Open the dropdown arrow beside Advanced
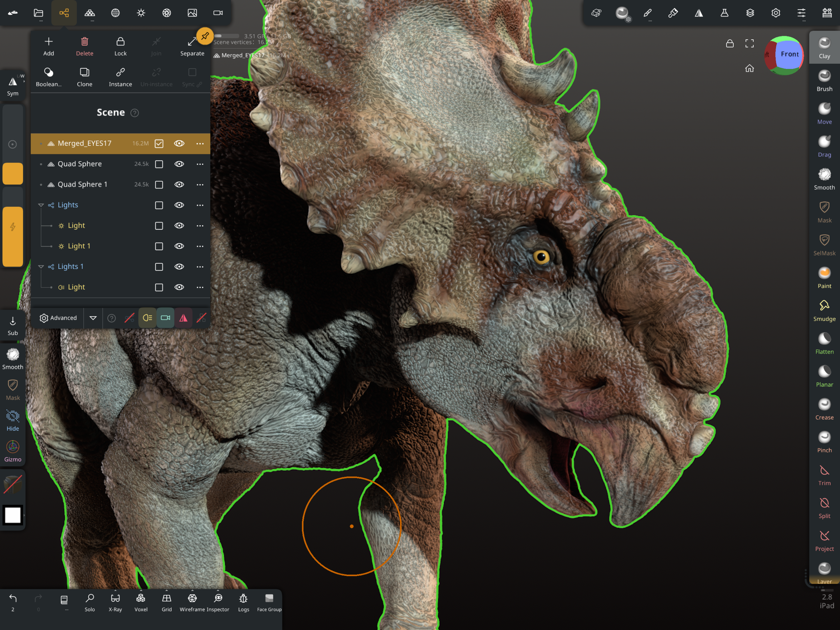The height and width of the screenshot is (630, 840). coord(93,318)
